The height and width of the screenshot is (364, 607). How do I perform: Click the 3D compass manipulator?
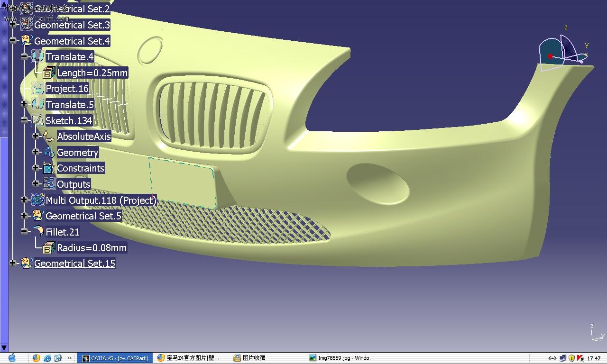click(563, 52)
